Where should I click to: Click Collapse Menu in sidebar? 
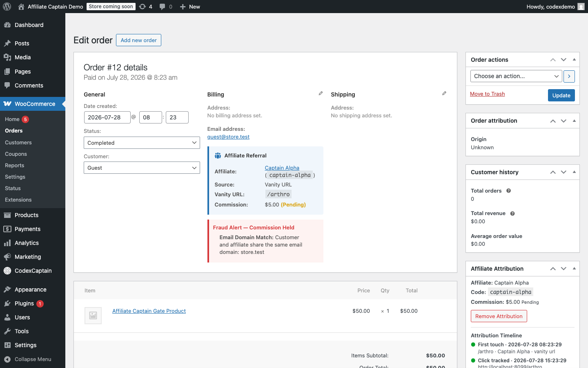33,359
